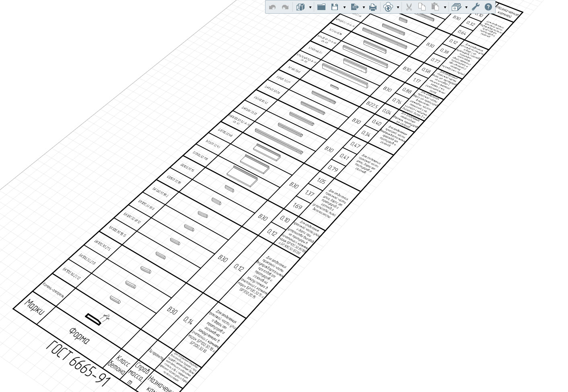
Task: Select the mass value '1,17'
Action: 417,80
